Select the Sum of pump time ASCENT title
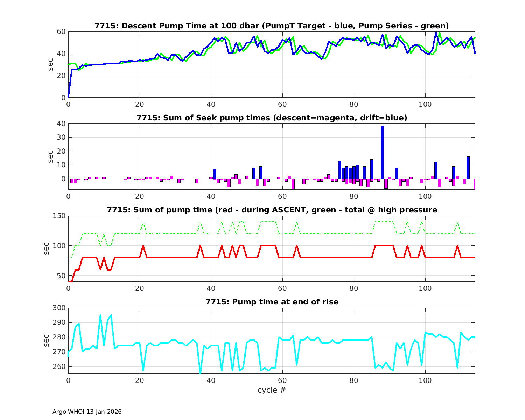 point(272,210)
